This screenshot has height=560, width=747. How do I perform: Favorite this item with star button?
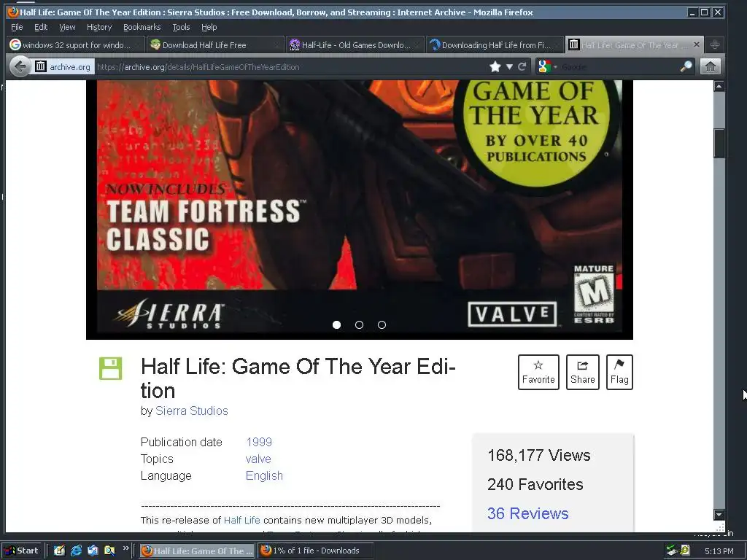click(538, 372)
